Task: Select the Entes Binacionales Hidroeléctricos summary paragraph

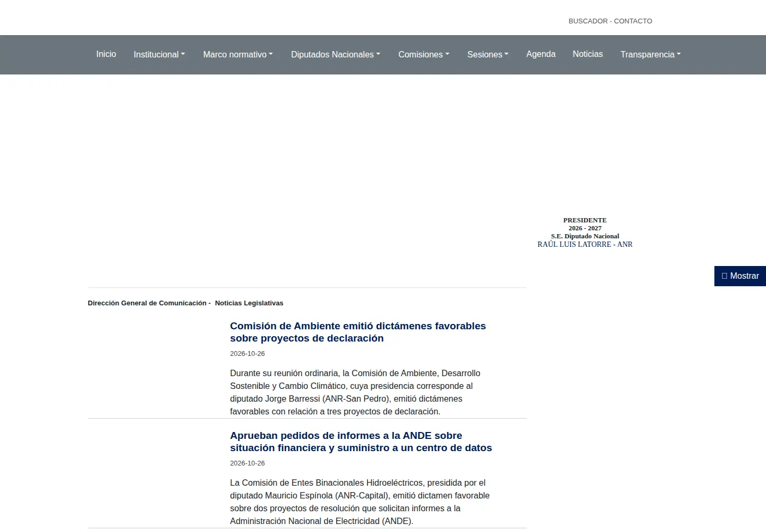Action: tap(360, 502)
